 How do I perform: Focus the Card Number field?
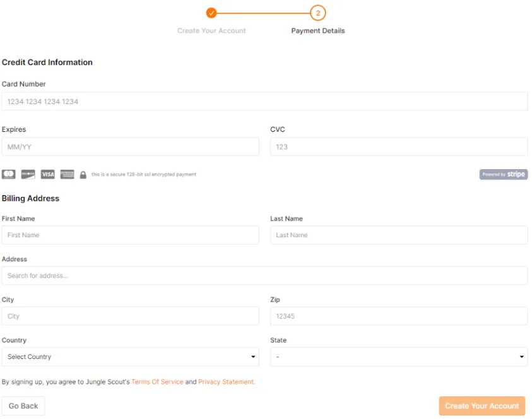click(264, 101)
